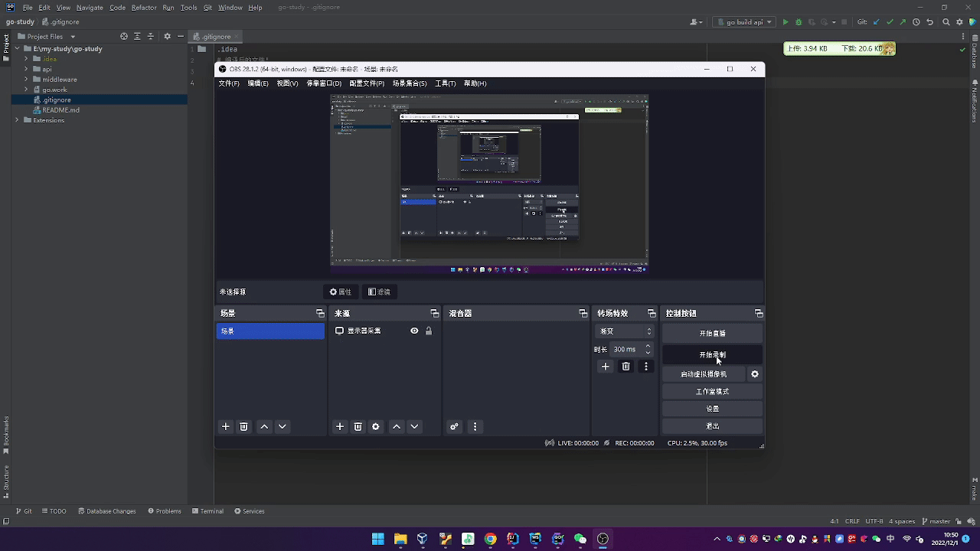The height and width of the screenshot is (551, 980).
Task: Open source properties gear in 来源 panel toolbar
Action: coord(375,426)
